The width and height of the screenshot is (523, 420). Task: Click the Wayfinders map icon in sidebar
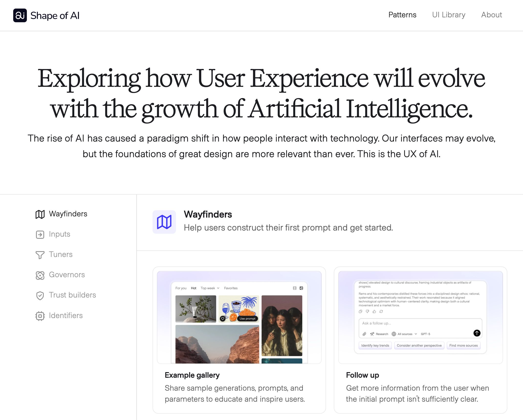click(40, 214)
